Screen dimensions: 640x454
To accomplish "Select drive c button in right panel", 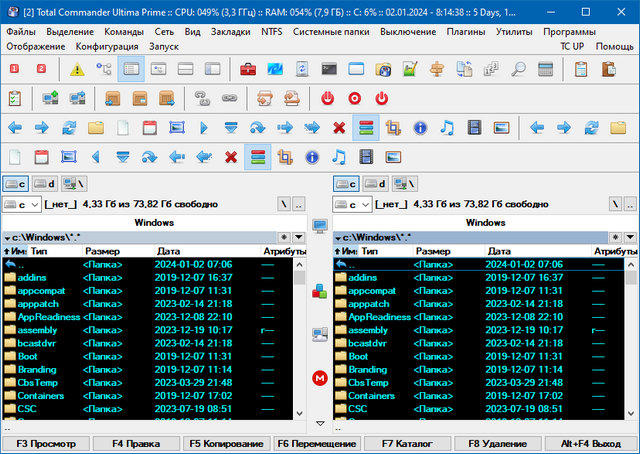I will click(346, 184).
